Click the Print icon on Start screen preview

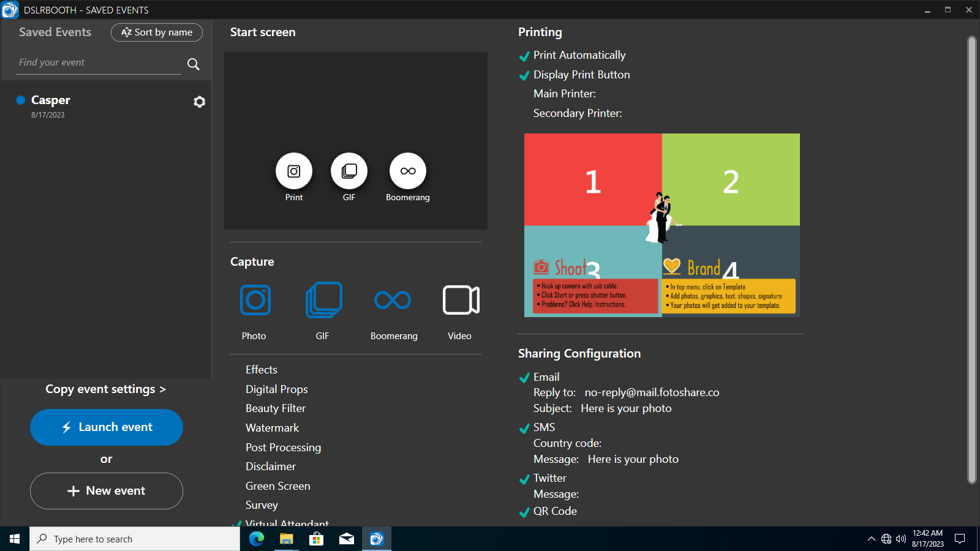[294, 171]
